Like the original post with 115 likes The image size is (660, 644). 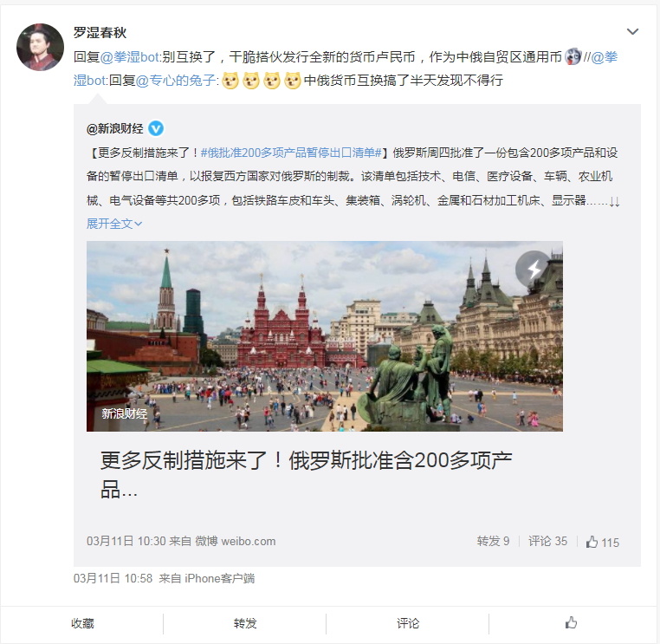click(x=602, y=542)
